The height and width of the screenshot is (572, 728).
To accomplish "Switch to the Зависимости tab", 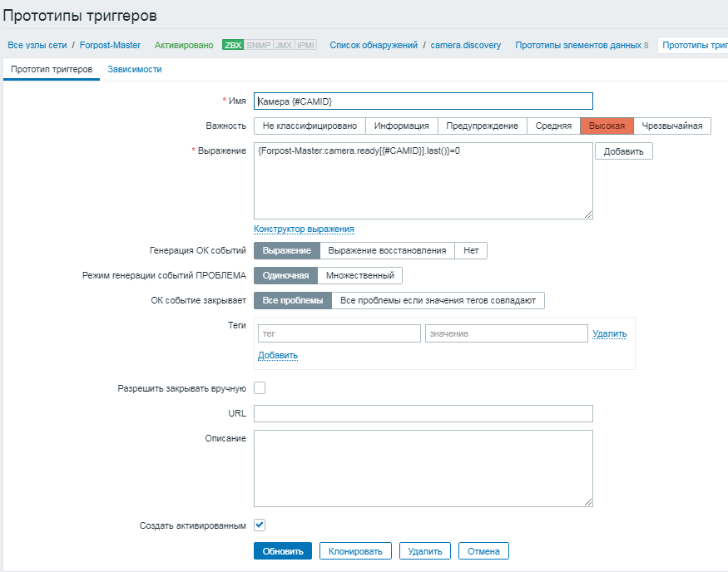I will pyautogui.click(x=135, y=69).
